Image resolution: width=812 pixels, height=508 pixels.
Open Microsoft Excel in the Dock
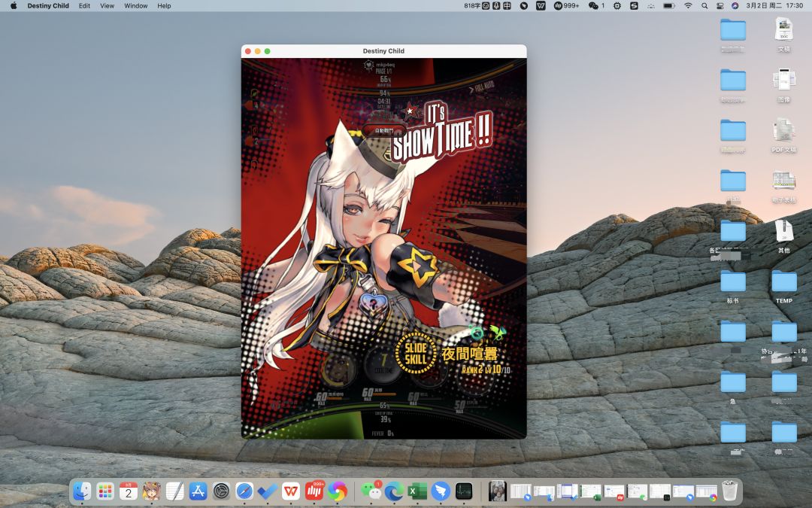pyautogui.click(x=417, y=491)
